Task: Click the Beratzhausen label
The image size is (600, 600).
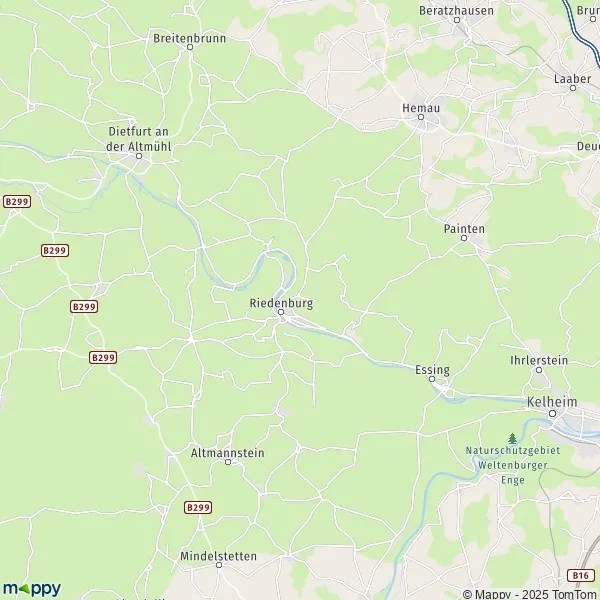Action: click(x=456, y=11)
